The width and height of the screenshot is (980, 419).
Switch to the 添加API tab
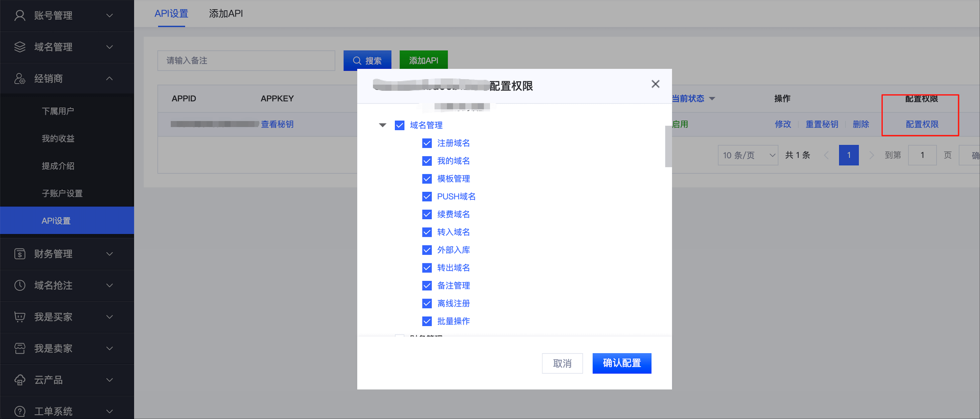click(226, 14)
